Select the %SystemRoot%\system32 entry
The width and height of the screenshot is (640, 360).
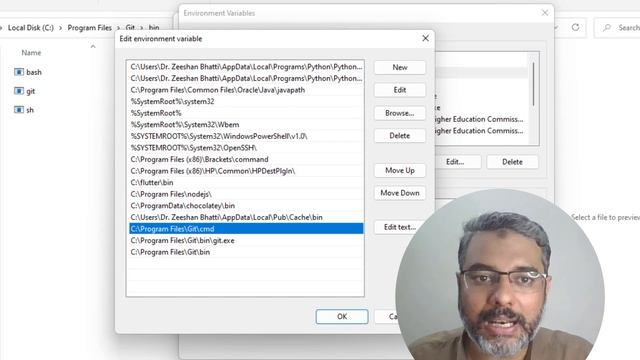point(246,101)
